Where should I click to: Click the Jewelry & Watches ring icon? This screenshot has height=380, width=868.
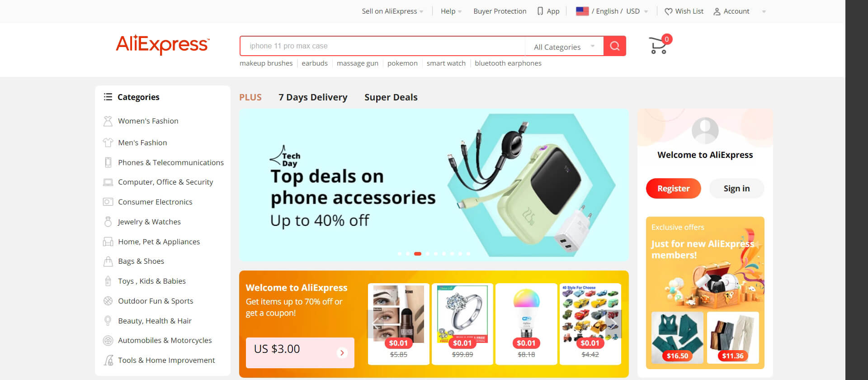108,222
